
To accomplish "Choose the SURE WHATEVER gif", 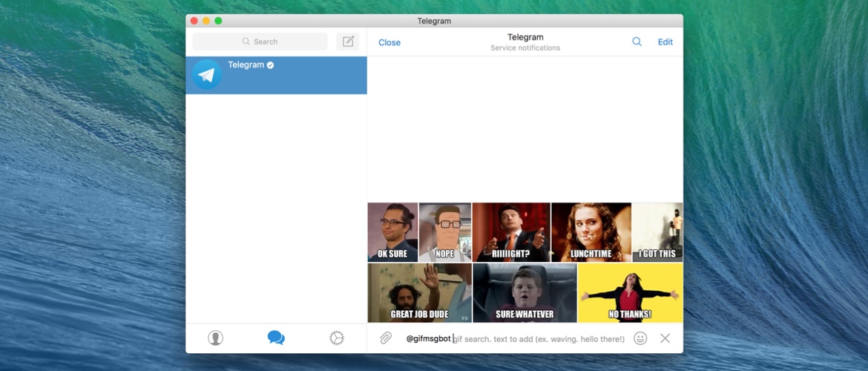I will coord(525,292).
